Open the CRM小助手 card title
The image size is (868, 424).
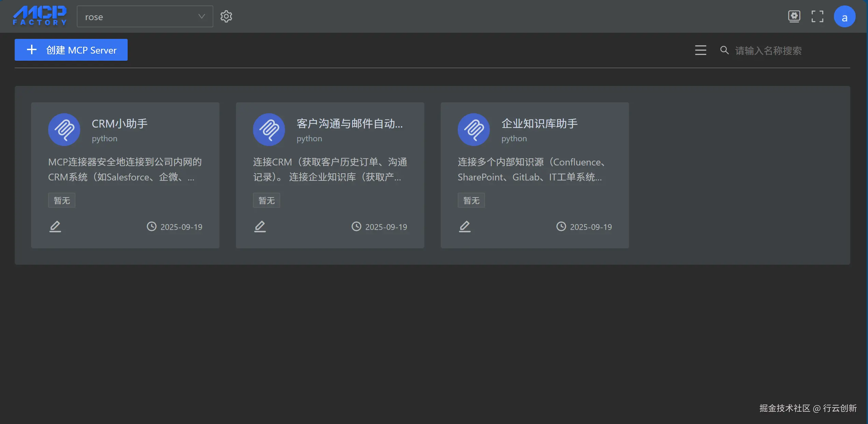pos(119,123)
